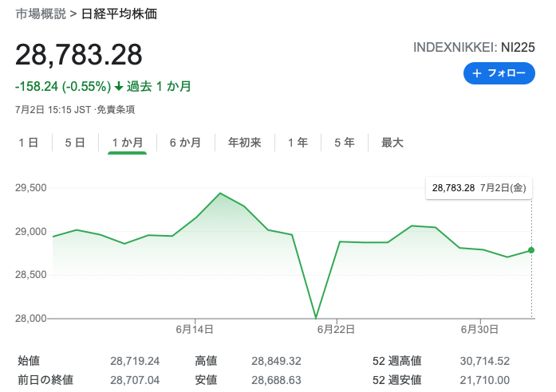This screenshot has height=392, width=556.
Task: Open the 市場概説 breadcrumb link
Action: pos(41,14)
